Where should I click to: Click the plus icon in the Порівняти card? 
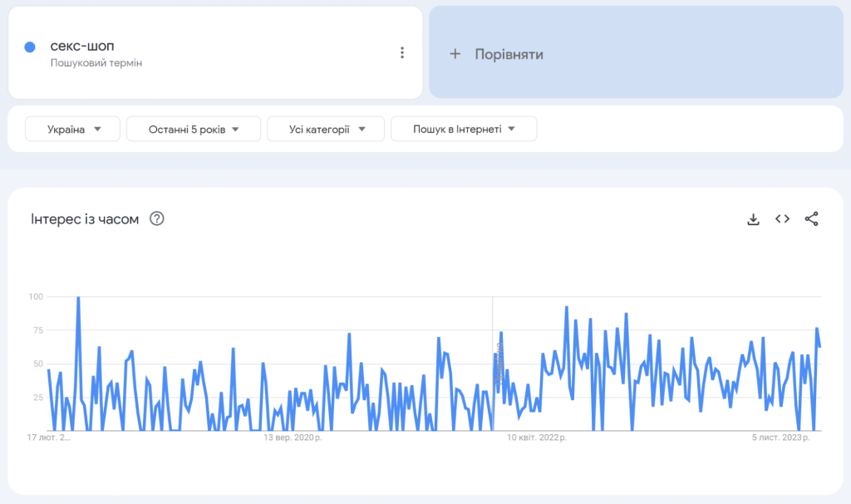(x=455, y=54)
